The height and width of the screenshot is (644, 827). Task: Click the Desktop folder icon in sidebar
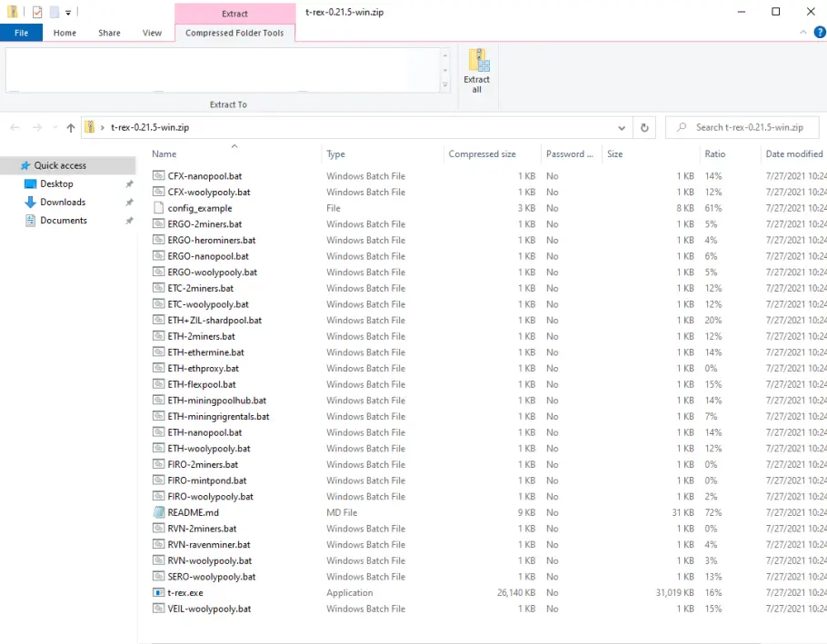point(30,183)
